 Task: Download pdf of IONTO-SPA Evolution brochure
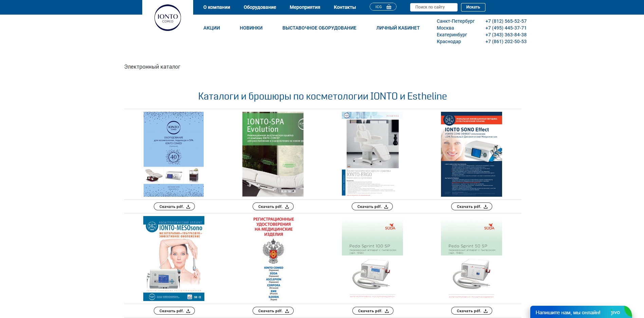[x=273, y=207]
